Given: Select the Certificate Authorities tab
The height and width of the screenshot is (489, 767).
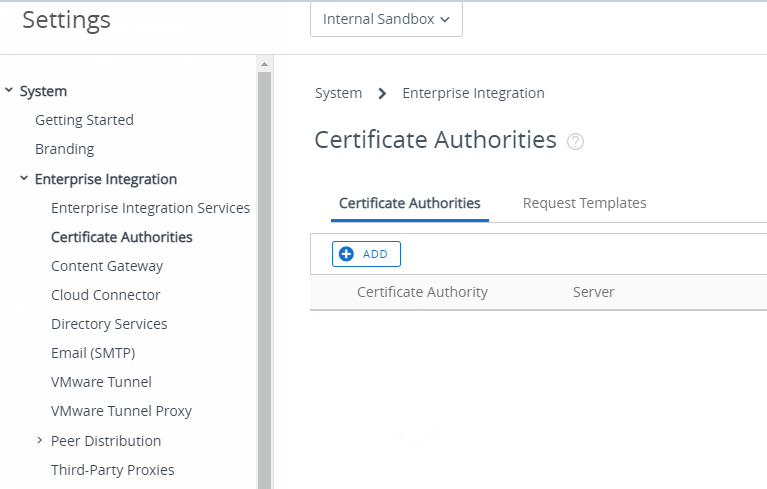Looking at the screenshot, I should pos(409,203).
